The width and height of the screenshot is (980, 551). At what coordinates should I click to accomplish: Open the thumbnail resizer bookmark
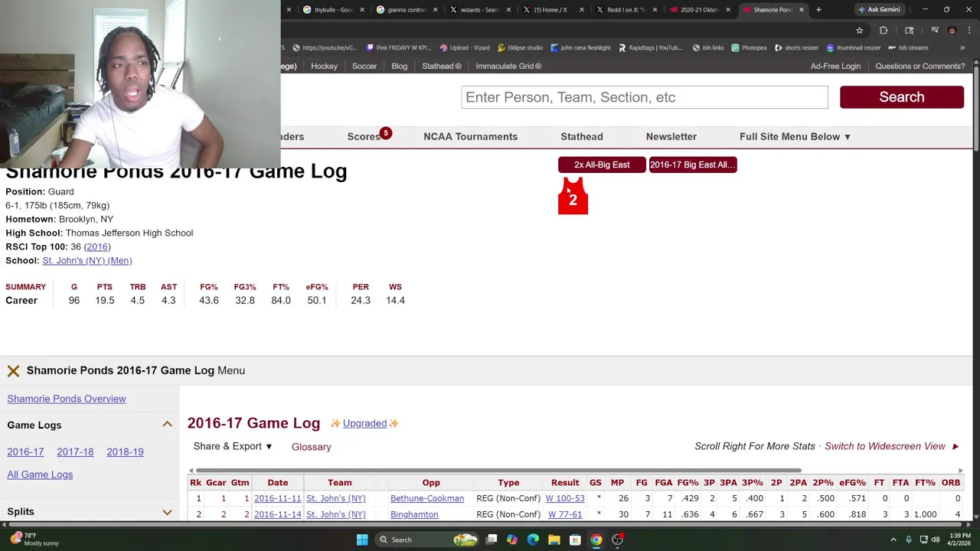[853, 47]
